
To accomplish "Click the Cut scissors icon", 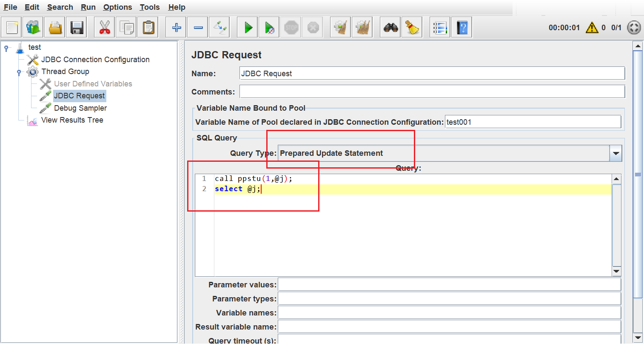I will coord(105,28).
